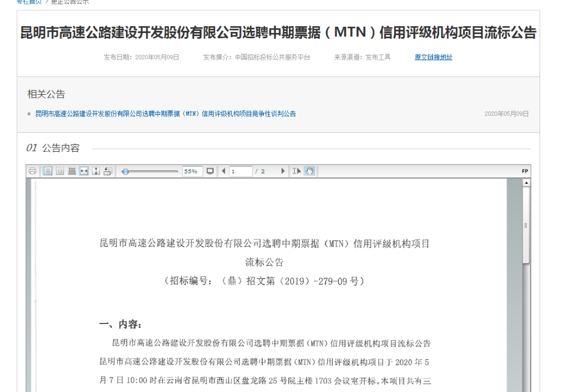571x392 pixels.
Task: Select facing pages view icon
Action: (59, 171)
